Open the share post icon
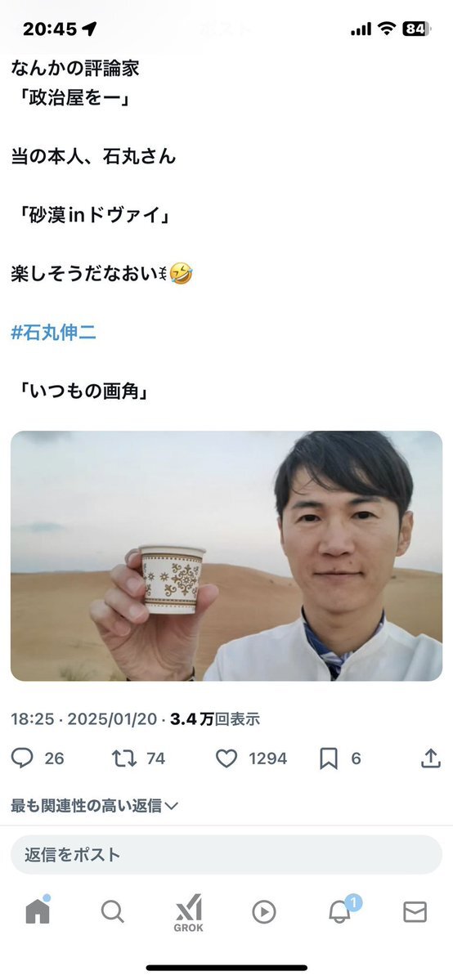The height and width of the screenshot is (980, 453). [430, 758]
